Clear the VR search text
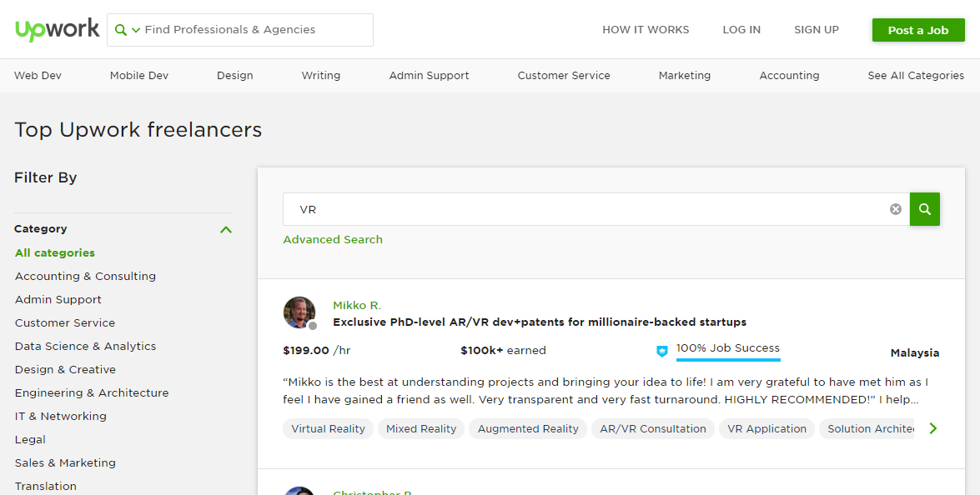980x495 pixels. [x=896, y=209]
